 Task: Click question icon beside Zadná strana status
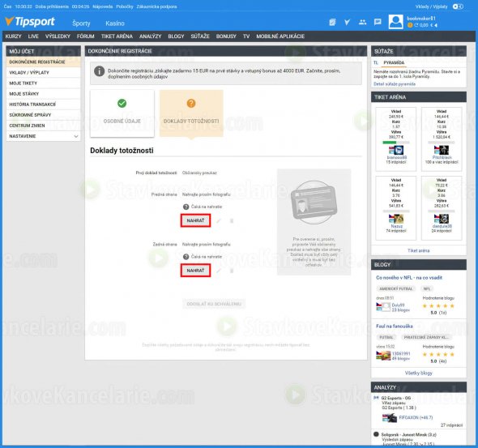(186, 257)
